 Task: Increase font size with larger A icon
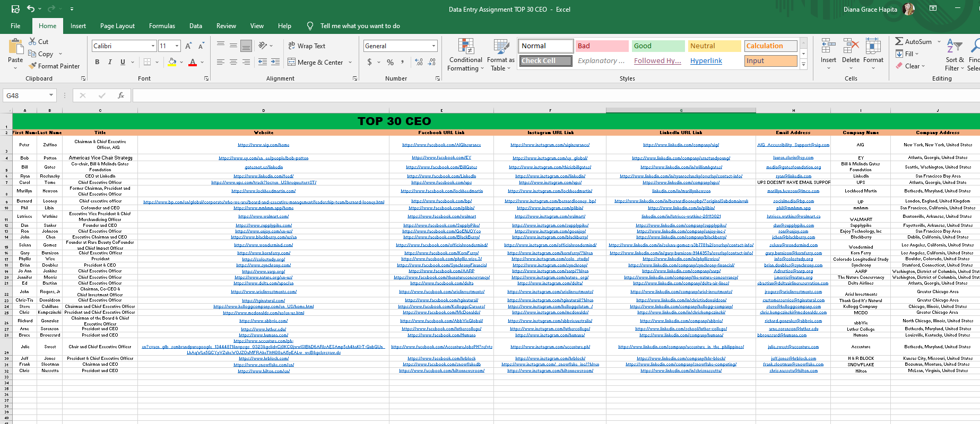(x=188, y=46)
